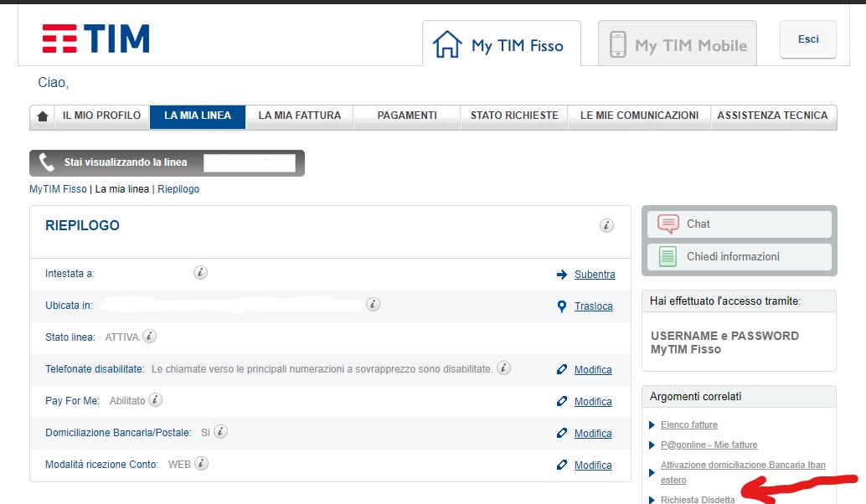Screen dimensions: 866x504
Task: Open ASSISTENZA TECNICA menu
Action: point(773,116)
